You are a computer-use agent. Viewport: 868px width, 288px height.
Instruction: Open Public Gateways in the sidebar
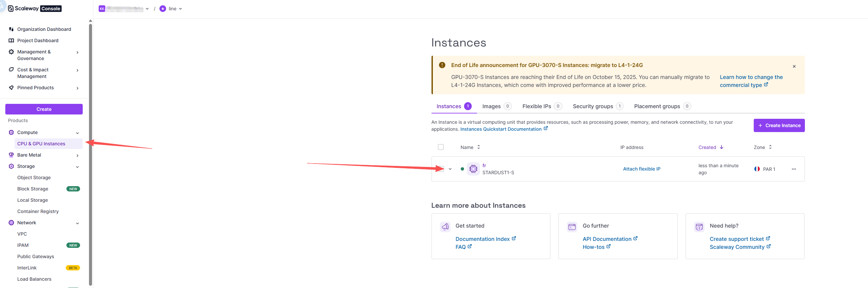(x=36, y=256)
